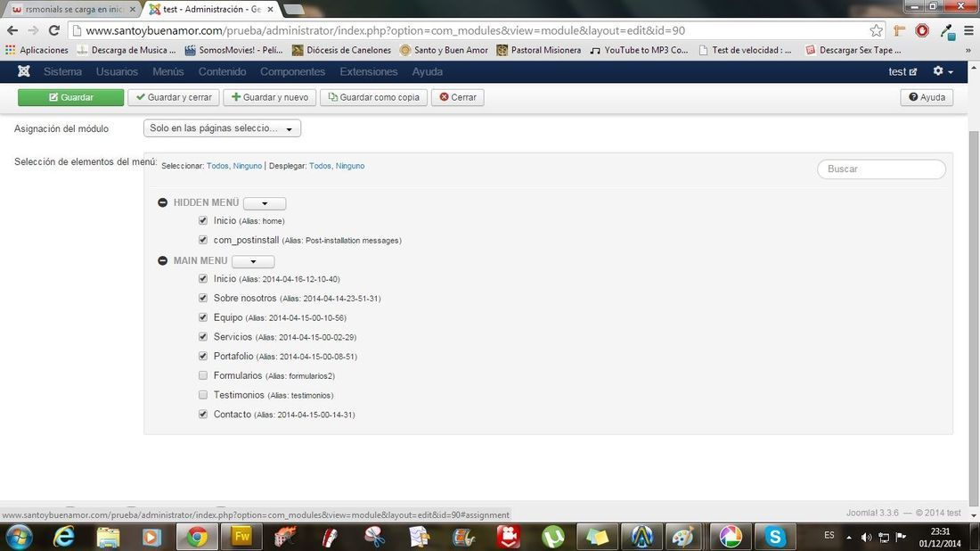Screen dimensions: 980x551
Task: Open the settings gear menu
Action: (943, 71)
